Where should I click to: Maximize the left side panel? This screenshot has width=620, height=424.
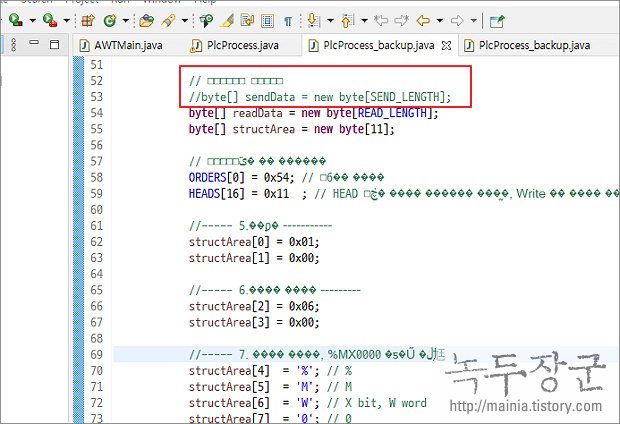point(55,44)
